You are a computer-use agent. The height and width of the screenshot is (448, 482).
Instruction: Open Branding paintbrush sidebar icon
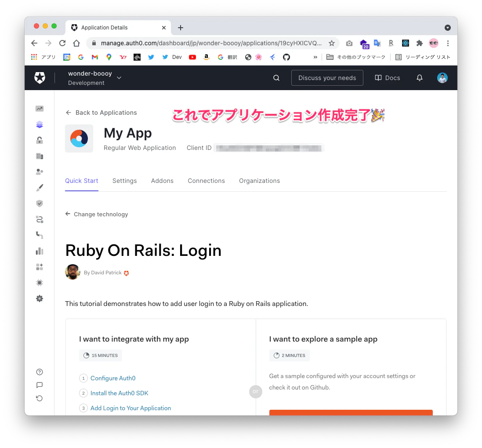pos(40,188)
